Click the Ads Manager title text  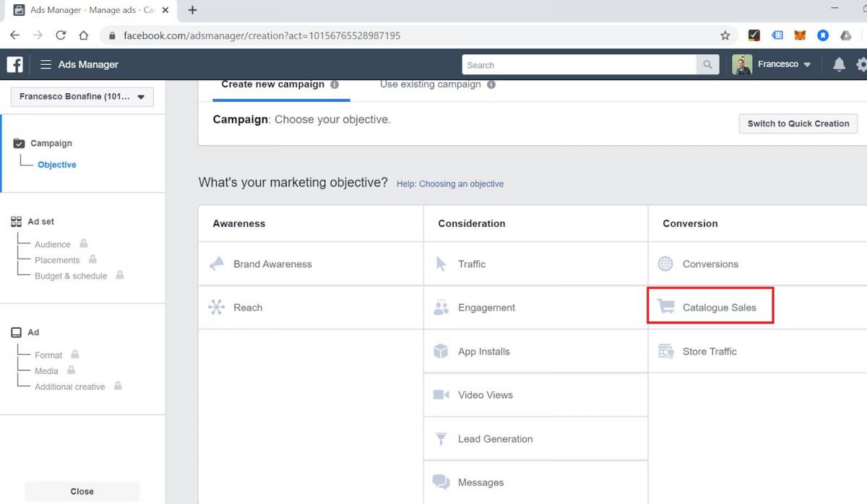coord(88,64)
